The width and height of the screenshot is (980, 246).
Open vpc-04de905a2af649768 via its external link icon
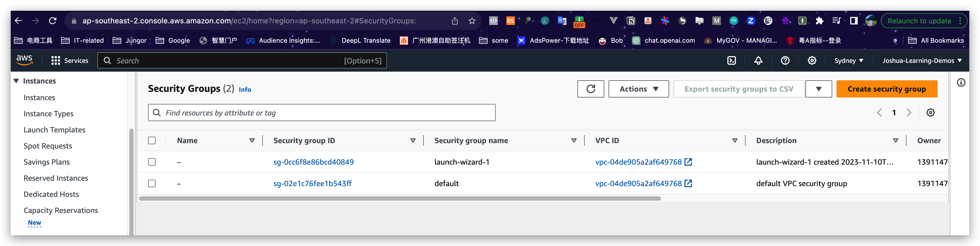point(688,161)
